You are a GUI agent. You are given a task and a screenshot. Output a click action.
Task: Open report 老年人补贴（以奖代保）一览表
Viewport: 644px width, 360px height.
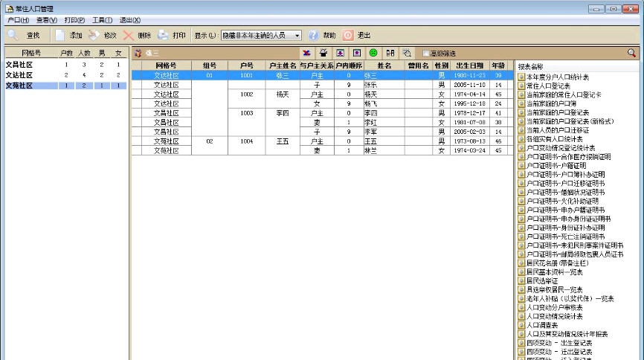[570, 299]
